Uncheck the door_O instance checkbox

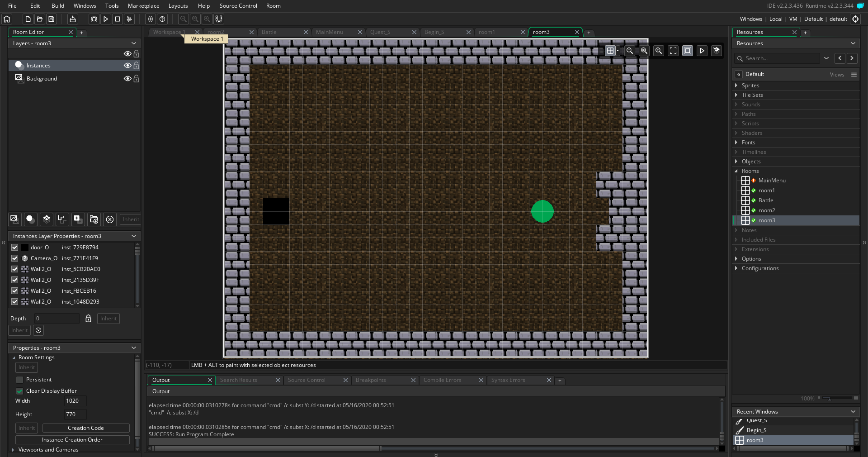tap(15, 248)
